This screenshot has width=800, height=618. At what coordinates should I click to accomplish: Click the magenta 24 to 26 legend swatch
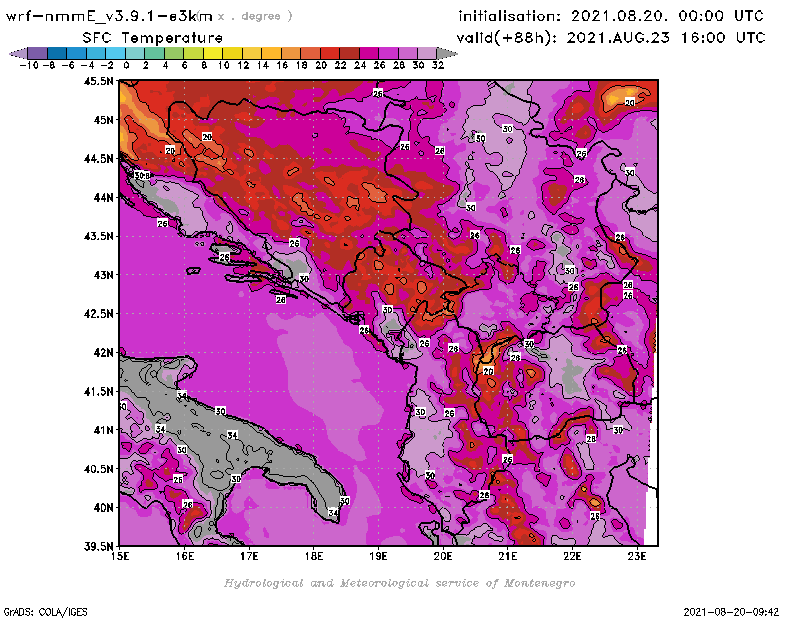pos(369,53)
